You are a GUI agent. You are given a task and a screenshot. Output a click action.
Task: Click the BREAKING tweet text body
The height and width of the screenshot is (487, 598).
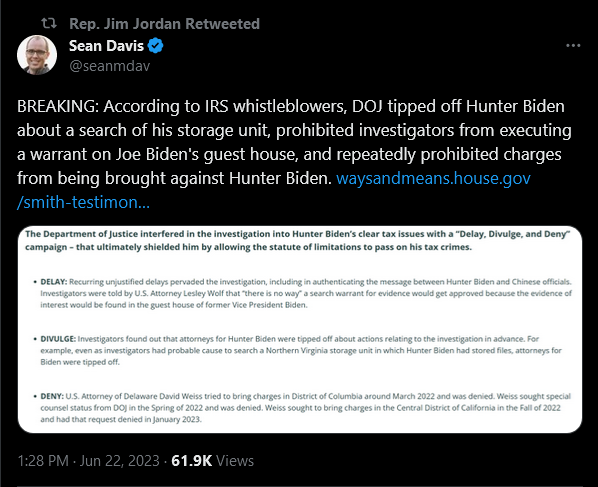pos(294,154)
